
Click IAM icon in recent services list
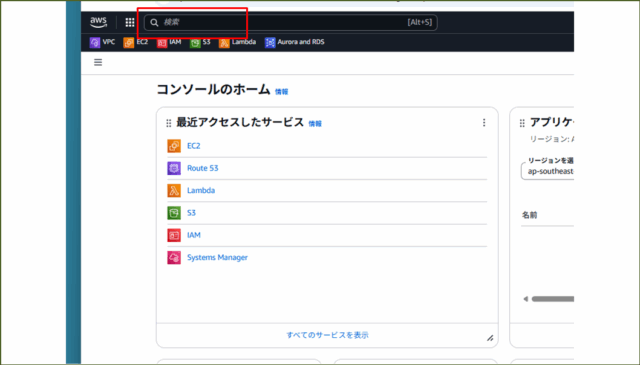(174, 235)
